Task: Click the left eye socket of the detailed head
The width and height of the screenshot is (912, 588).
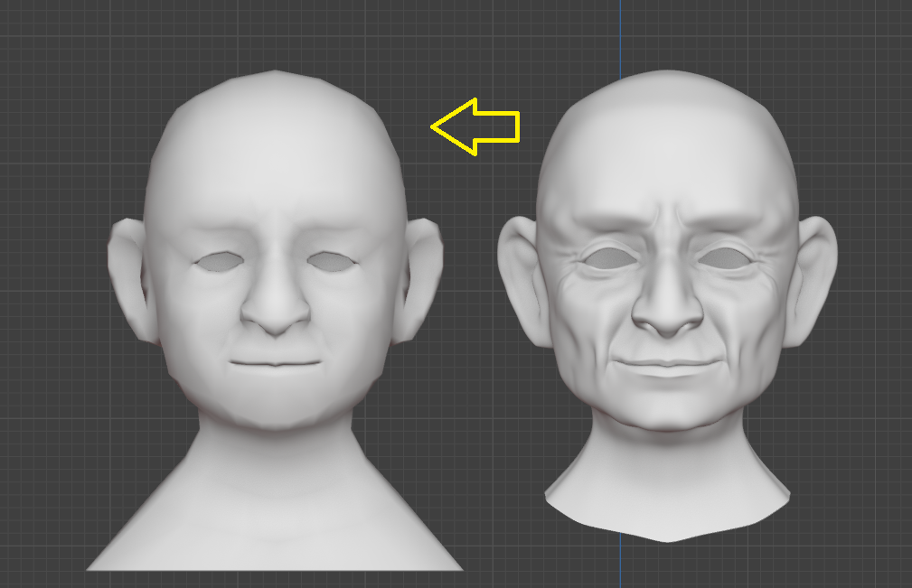Action: (x=607, y=258)
